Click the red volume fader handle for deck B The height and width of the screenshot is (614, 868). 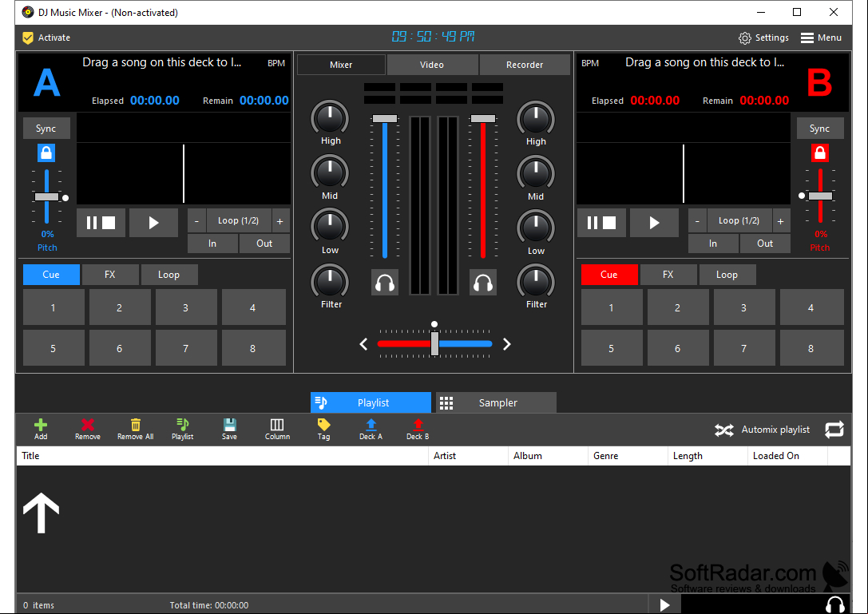[483, 118]
